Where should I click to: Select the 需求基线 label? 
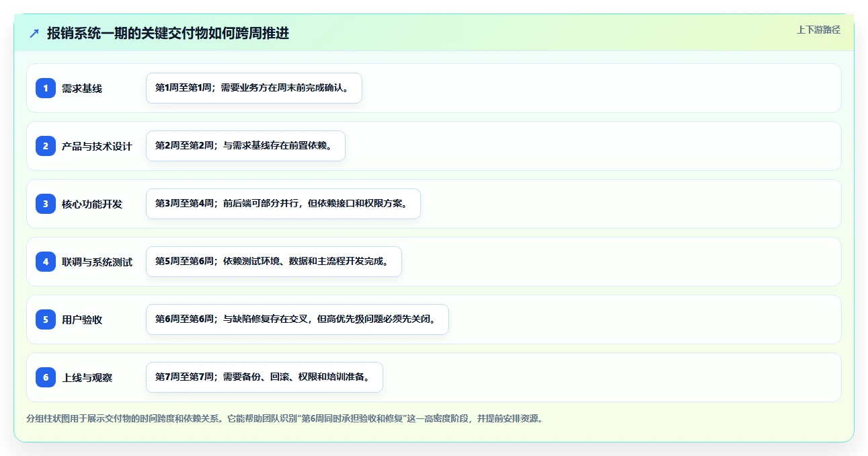tap(82, 88)
